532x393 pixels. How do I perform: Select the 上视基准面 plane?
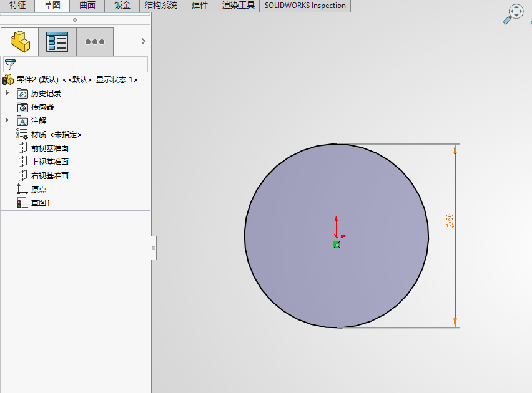(x=50, y=162)
